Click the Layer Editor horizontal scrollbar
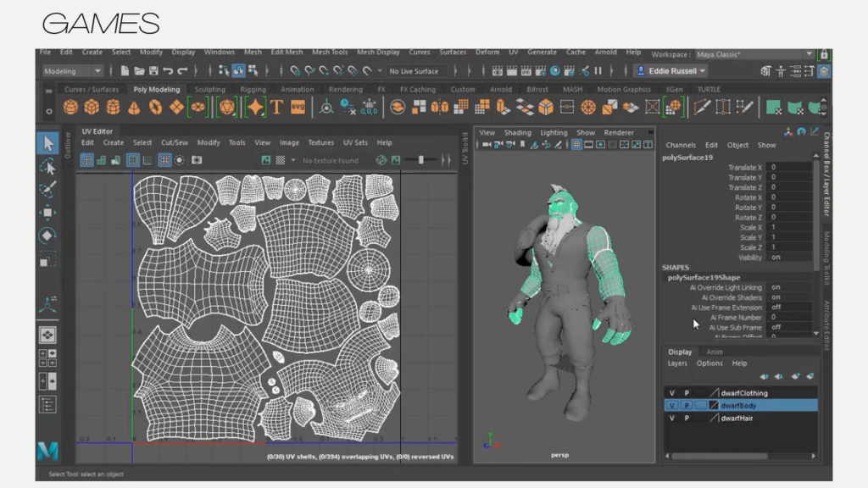The width and height of the screenshot is (868, 488). pos(720,456)
